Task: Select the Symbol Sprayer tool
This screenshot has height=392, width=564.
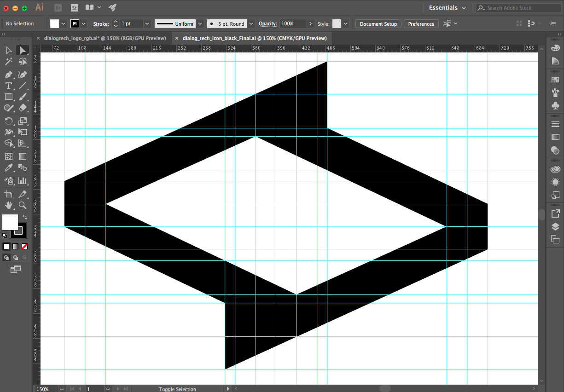Action: [x=8, y=181]
